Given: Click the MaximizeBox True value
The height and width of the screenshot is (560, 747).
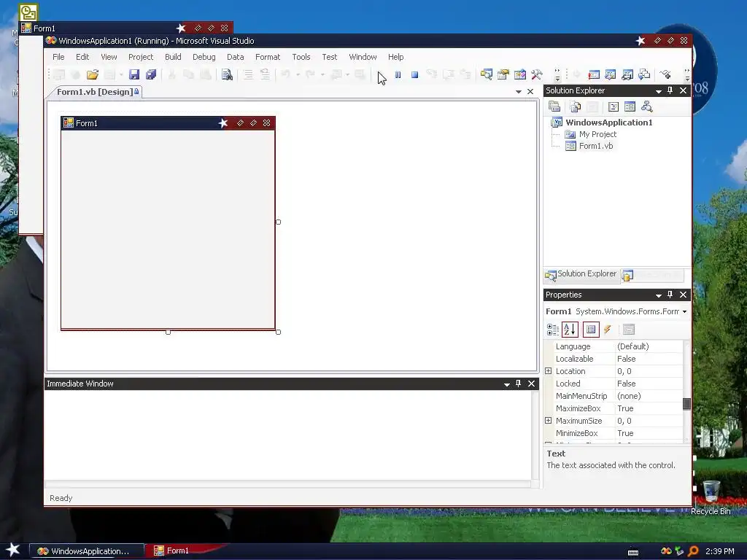Looking at the screenshot, I should [625, 408].
